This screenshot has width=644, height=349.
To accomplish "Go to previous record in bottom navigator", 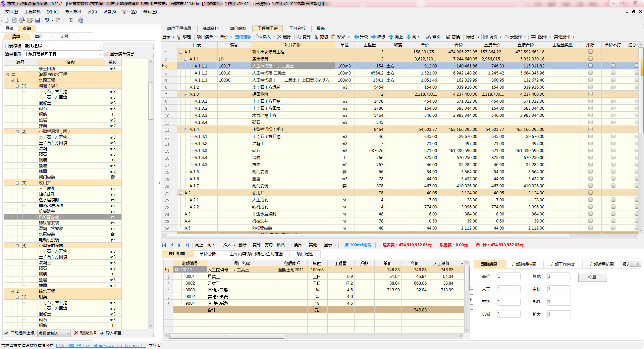I will (x=172, y=245).
